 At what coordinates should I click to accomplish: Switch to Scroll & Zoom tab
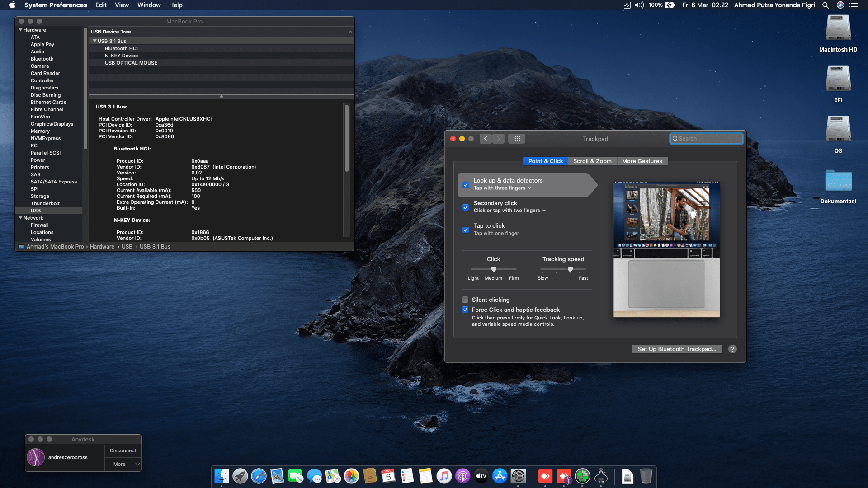coord(592,161)
